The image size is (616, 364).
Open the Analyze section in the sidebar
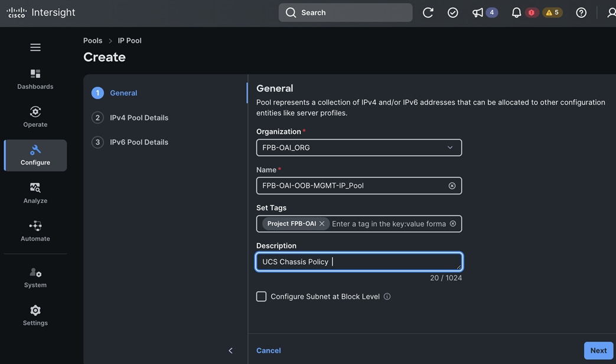point(35,194)
